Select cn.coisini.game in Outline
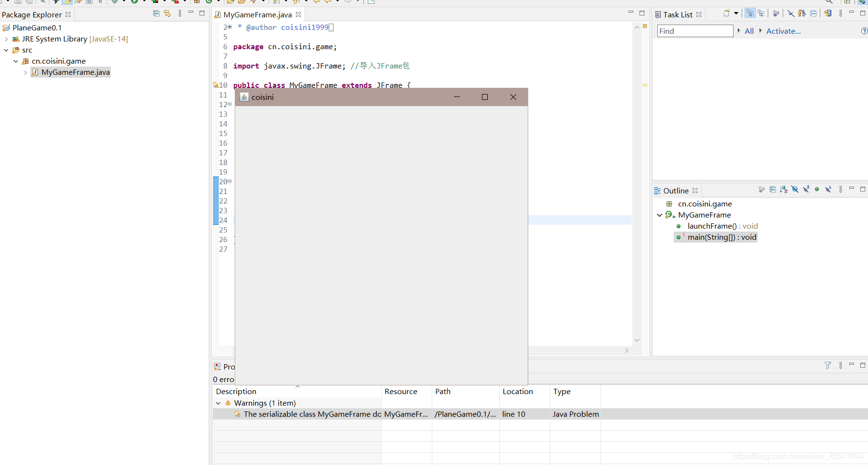The image size is (868, 465). pyautogui.click(x=705, y=204)
